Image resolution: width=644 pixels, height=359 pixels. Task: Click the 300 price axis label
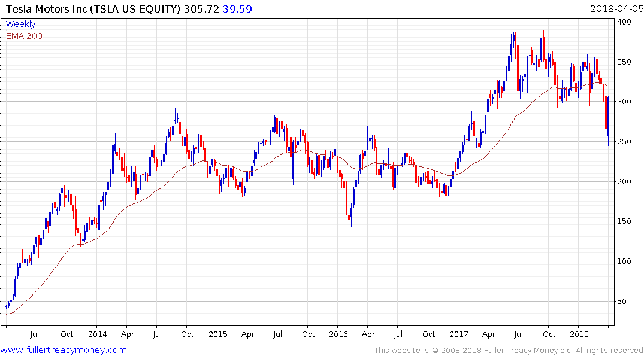tap(624, 102)
